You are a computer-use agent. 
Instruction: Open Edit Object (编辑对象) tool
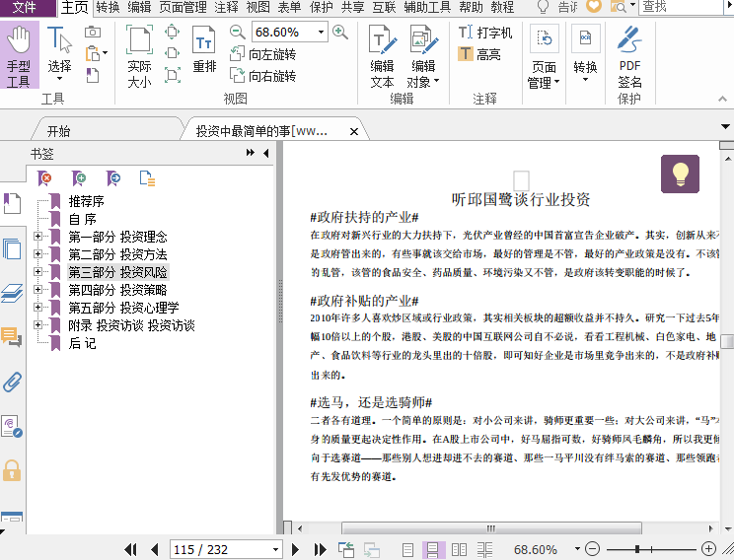[423, 56]
